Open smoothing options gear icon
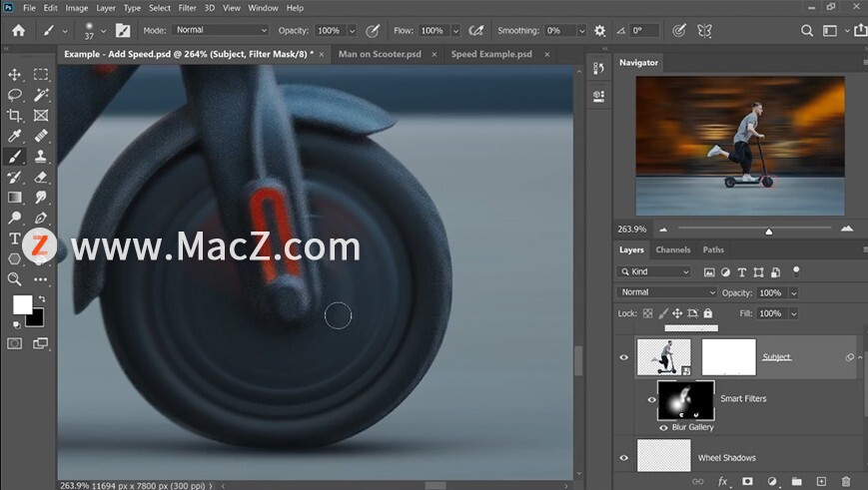This screenshot has height=490, width=868. [x=599, y=31]
